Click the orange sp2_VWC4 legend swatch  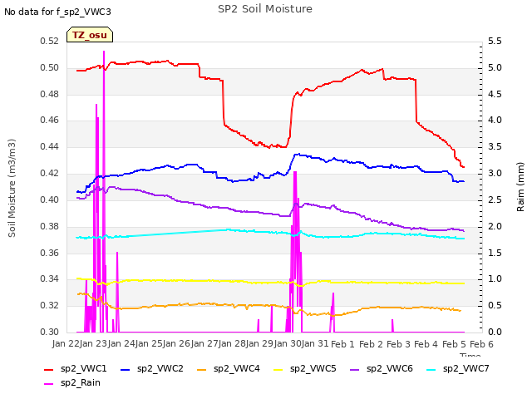(202, 369)
